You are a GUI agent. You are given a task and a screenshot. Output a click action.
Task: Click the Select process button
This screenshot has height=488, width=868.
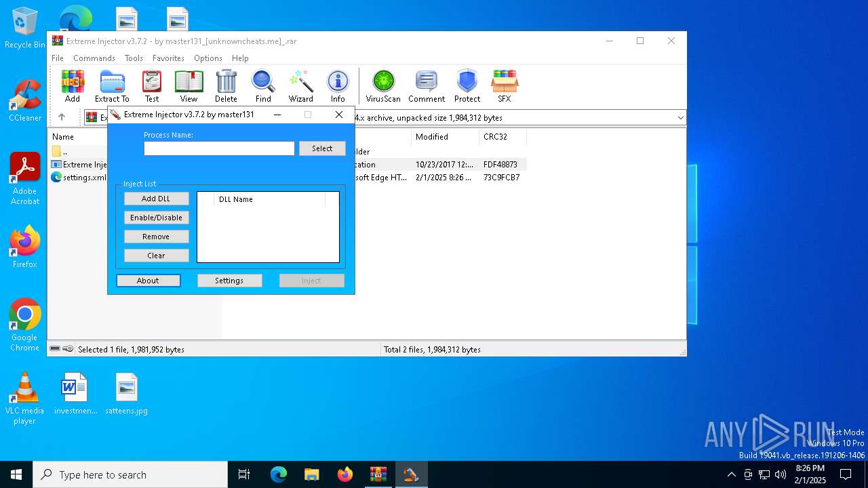[x=322, y=148]
